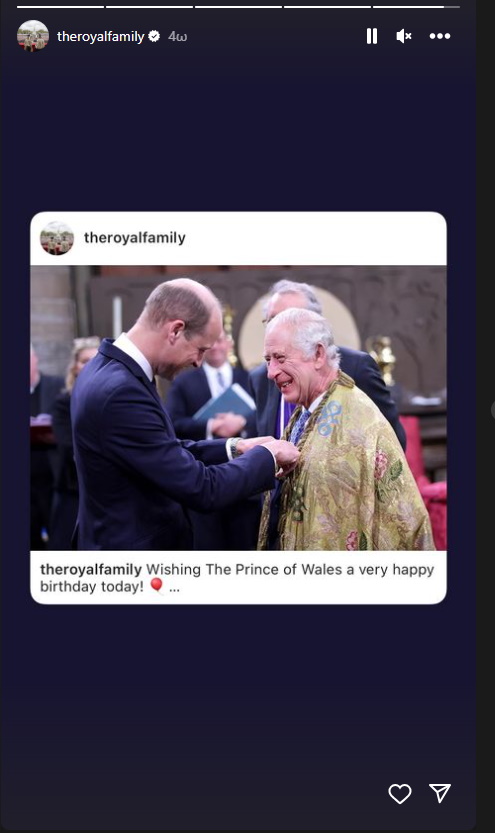Viewport: 495px width, 833px height.
Task: Jump to the first story progress segment
Action: click(60, 7)
